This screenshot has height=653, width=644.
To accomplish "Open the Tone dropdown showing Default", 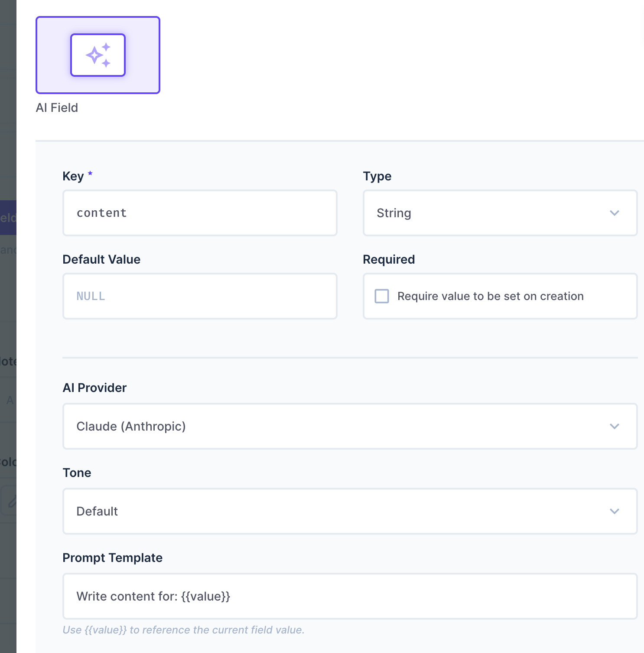I will 350,511.
